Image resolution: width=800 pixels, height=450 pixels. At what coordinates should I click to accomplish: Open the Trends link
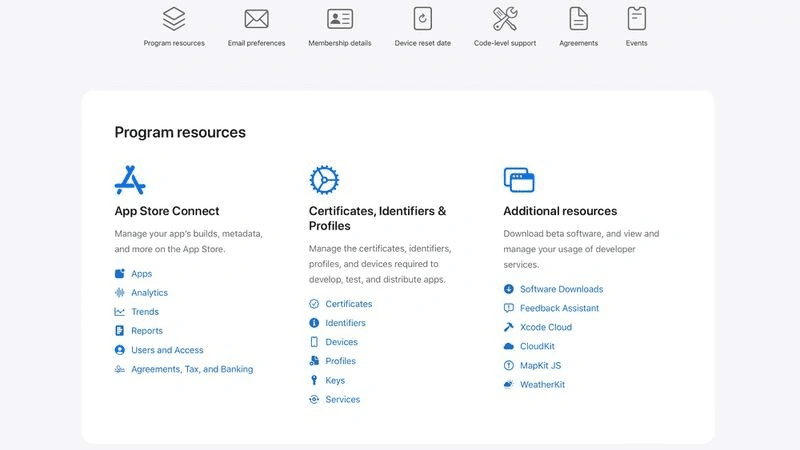[x=144, y=312]
